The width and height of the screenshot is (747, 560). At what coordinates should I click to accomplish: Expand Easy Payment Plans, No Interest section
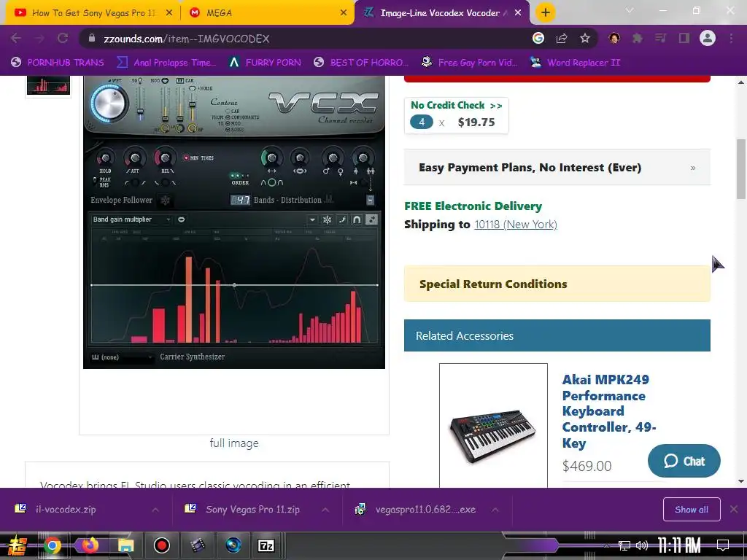(557, 168)
